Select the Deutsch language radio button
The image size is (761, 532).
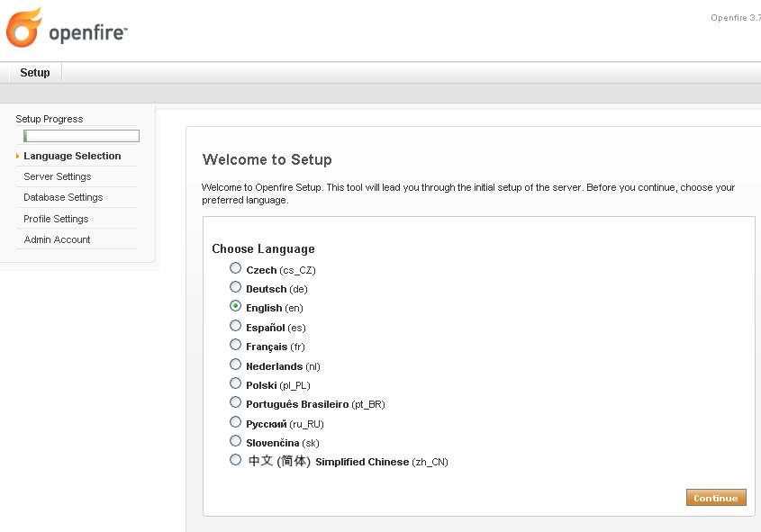click(235, 286)
